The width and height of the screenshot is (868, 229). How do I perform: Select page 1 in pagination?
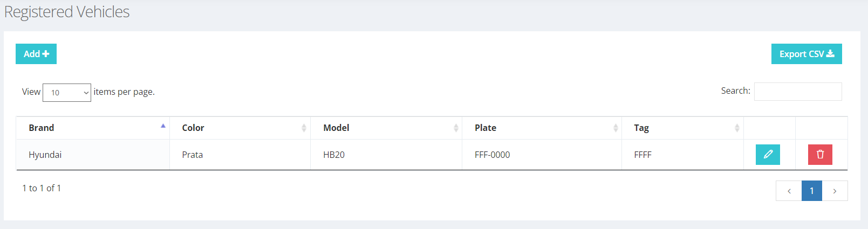point(812,191)
